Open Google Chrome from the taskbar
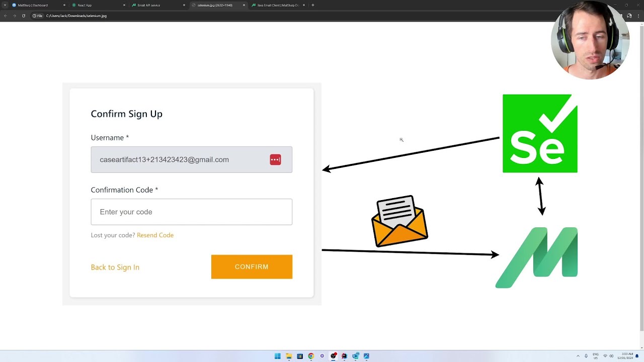This screenshot has height=362, width=644. pyautogui.click(x=311, y=356)
